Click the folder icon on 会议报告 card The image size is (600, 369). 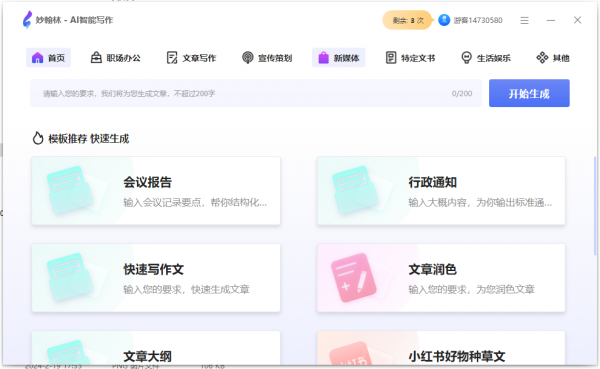pyautogui.click(x=70, y=190)
